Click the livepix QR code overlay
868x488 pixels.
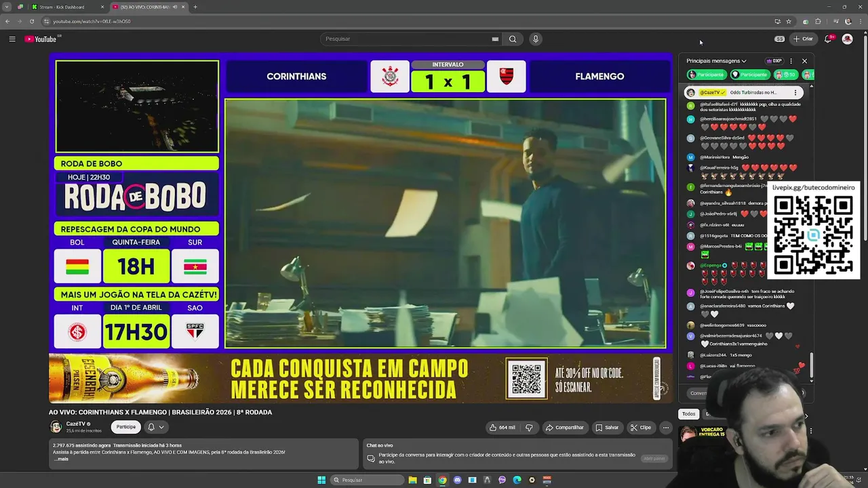point(813,235)
